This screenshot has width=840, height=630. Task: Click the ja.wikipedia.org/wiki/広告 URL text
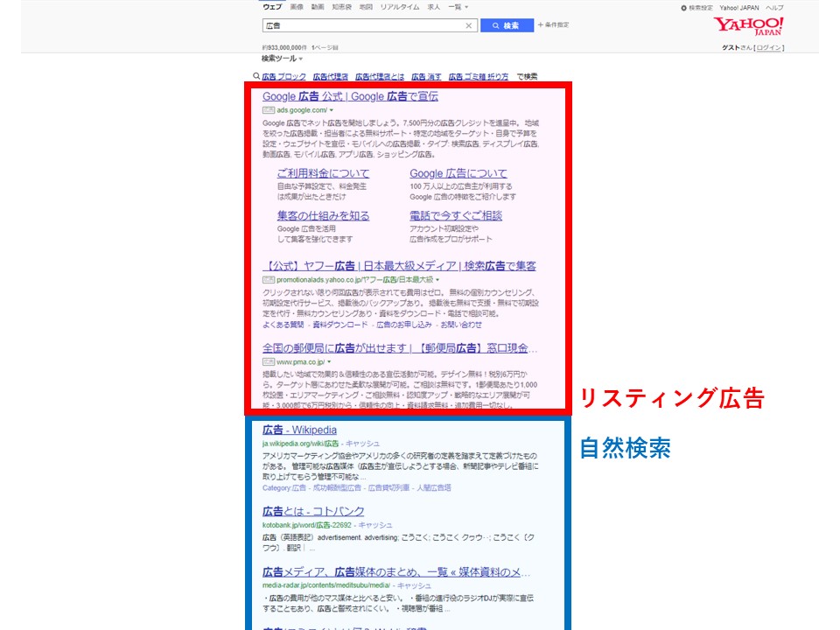300,444
